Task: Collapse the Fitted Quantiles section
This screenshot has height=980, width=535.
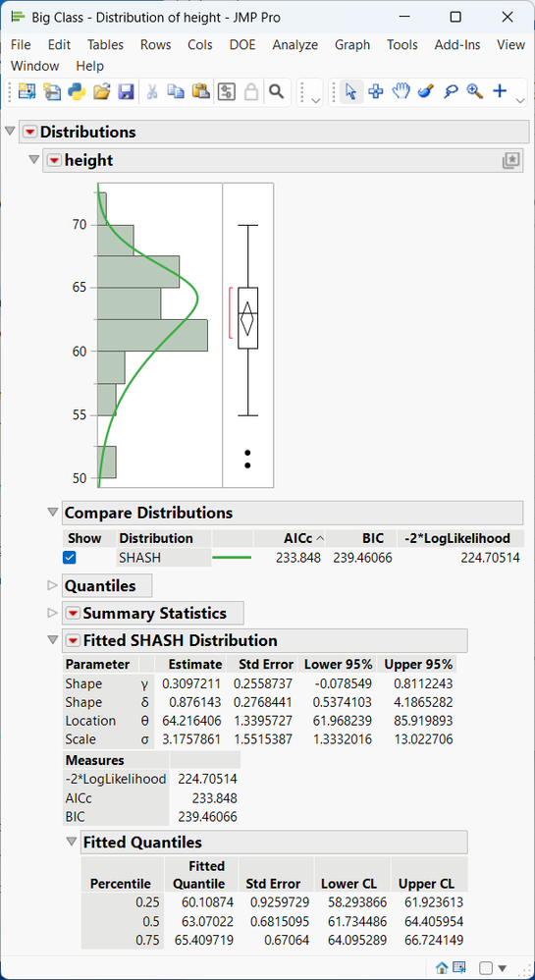Action: [72, 842]
